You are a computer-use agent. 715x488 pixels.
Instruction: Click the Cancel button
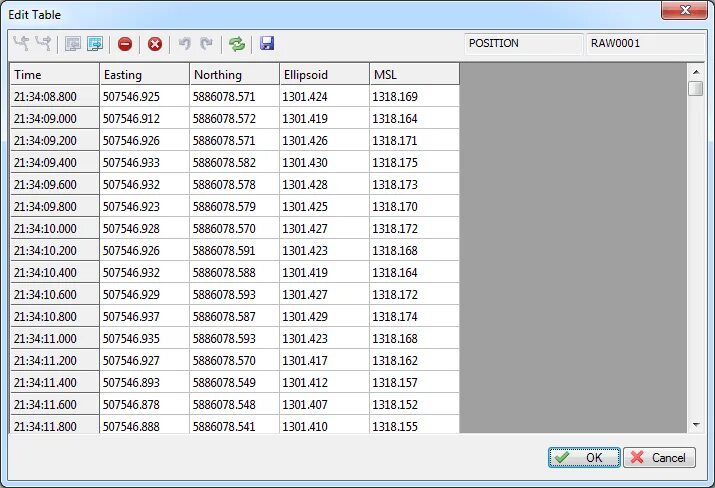659,457
